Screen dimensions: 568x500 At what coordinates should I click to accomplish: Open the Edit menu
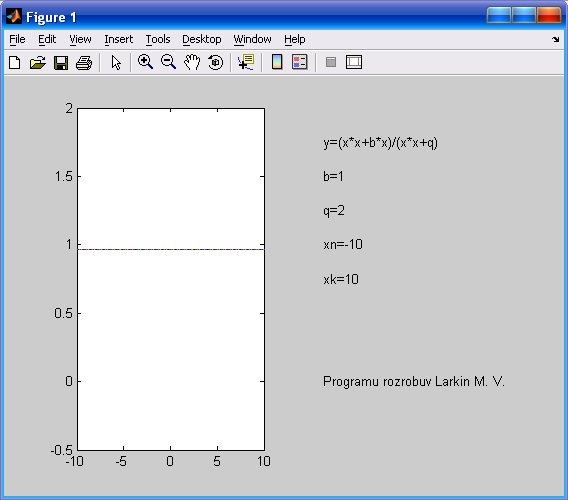(x=47, y=39)
